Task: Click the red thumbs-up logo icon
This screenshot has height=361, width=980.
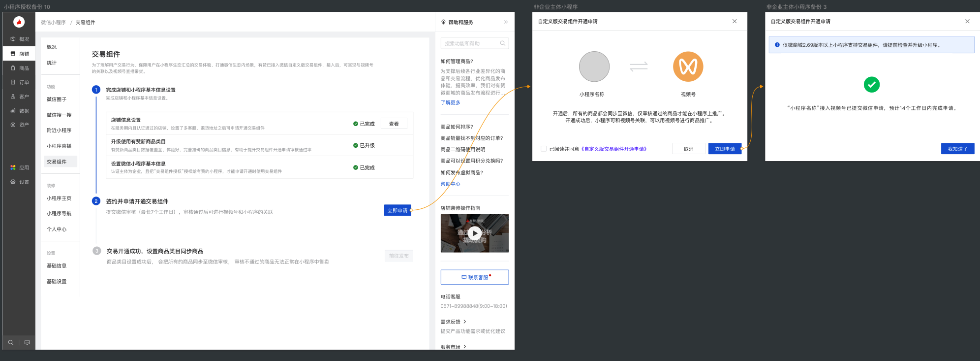Action: (19, 22)
